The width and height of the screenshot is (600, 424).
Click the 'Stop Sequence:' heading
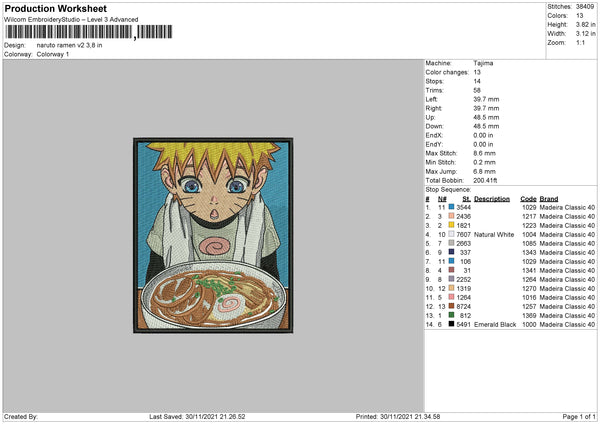448,190
